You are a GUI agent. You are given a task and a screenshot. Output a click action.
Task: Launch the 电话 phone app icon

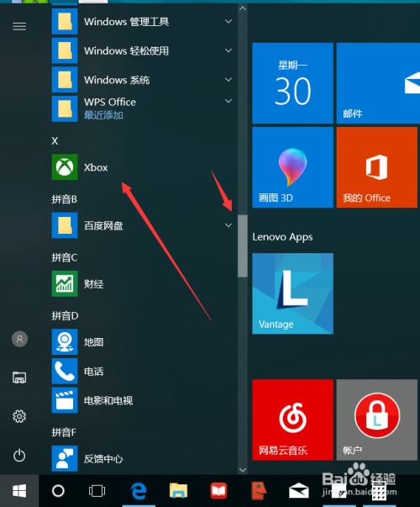pos(65,371)
